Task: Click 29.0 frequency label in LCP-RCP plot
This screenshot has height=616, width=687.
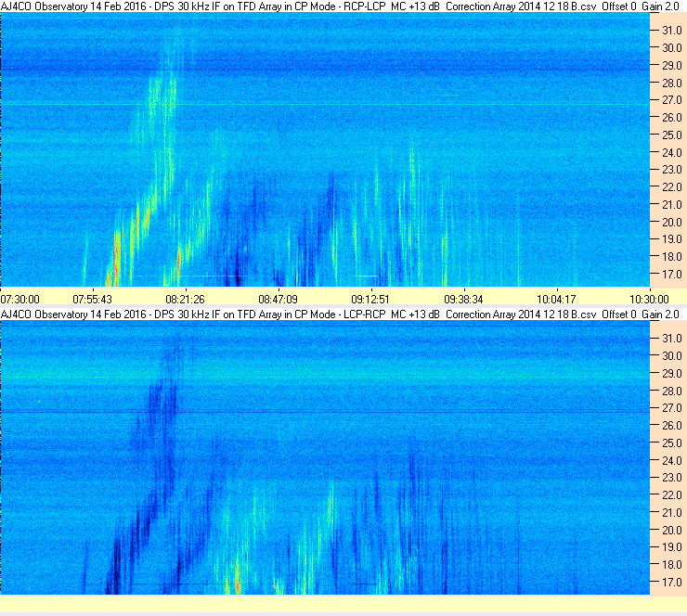Action: coord(672,374)
